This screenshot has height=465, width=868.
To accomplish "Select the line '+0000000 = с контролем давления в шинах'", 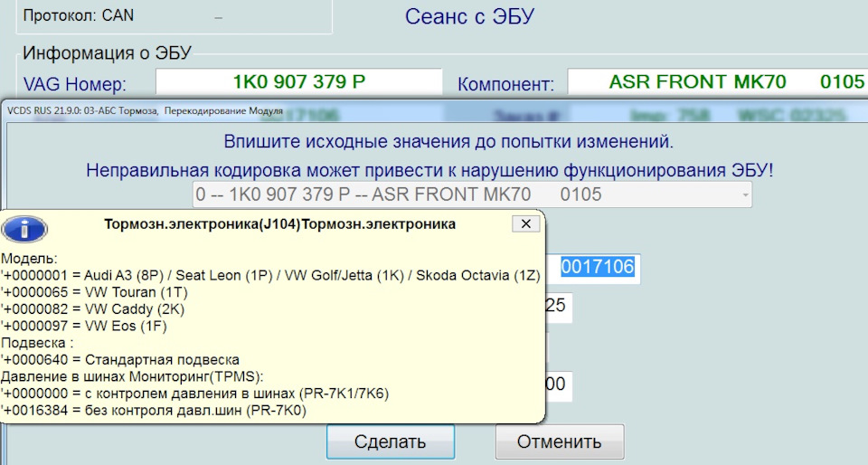I will point(195,394).
